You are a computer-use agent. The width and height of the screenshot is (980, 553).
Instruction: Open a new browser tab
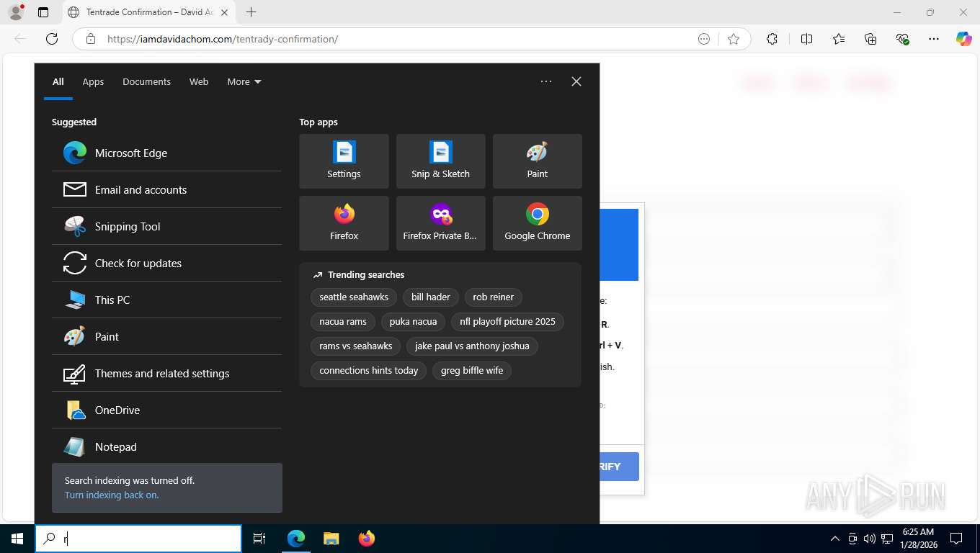pos(251,12)
